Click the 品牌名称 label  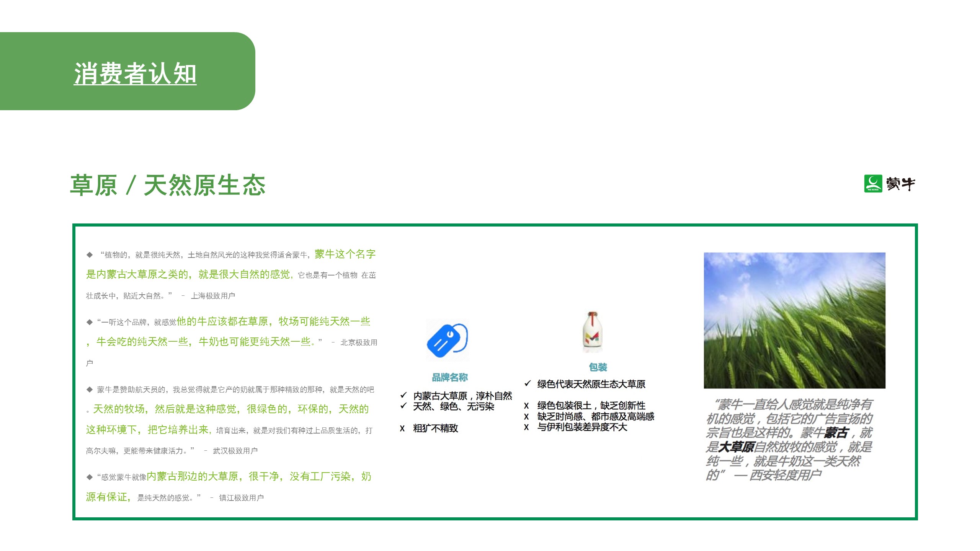pyautogui.click(x=450, y=377)
